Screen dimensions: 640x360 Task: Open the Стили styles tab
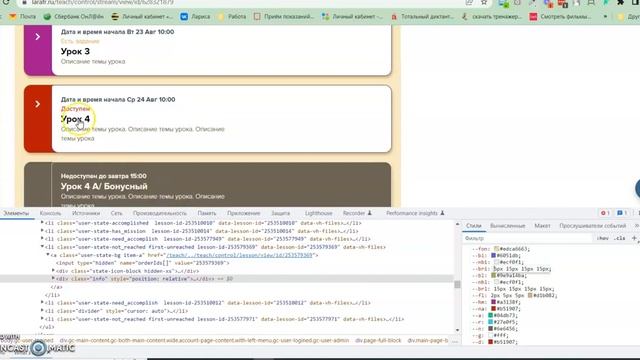473,226
